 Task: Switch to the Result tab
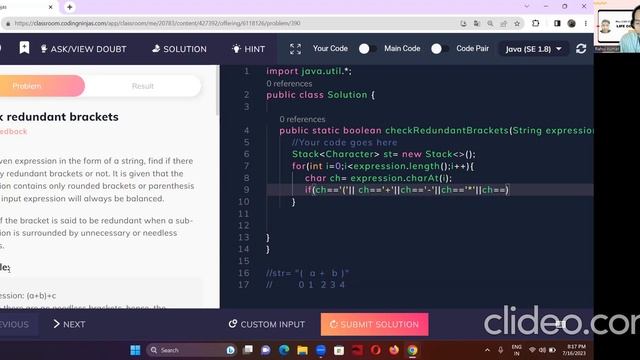coord(143,86)
